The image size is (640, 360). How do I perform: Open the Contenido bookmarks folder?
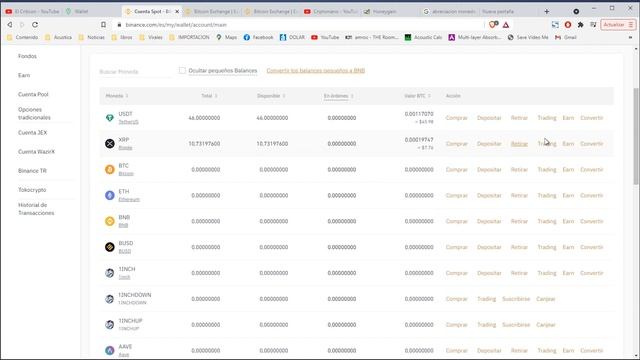coord(22,37)
